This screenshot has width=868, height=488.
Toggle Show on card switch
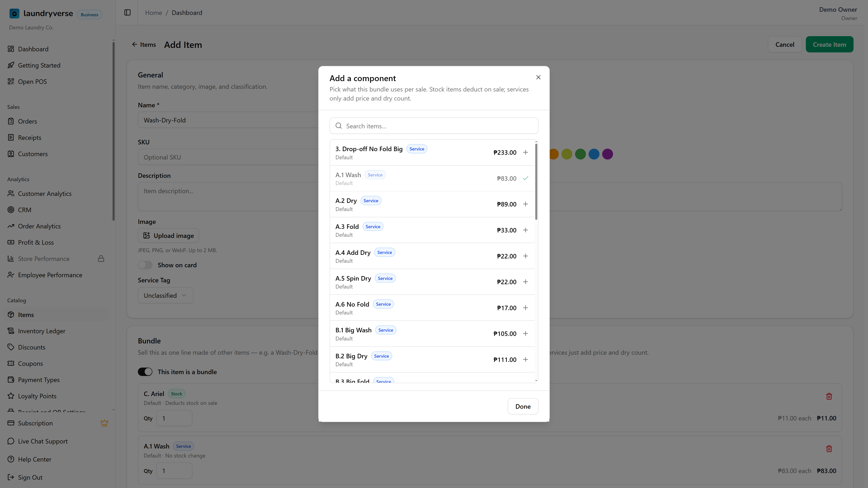tap(145, 265)
